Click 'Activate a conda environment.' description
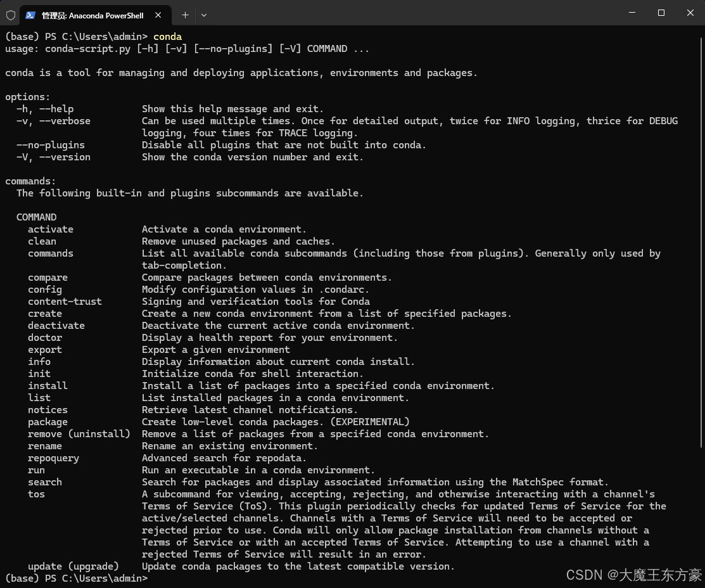This screenshot has height=588, width=705. [224, 229]
